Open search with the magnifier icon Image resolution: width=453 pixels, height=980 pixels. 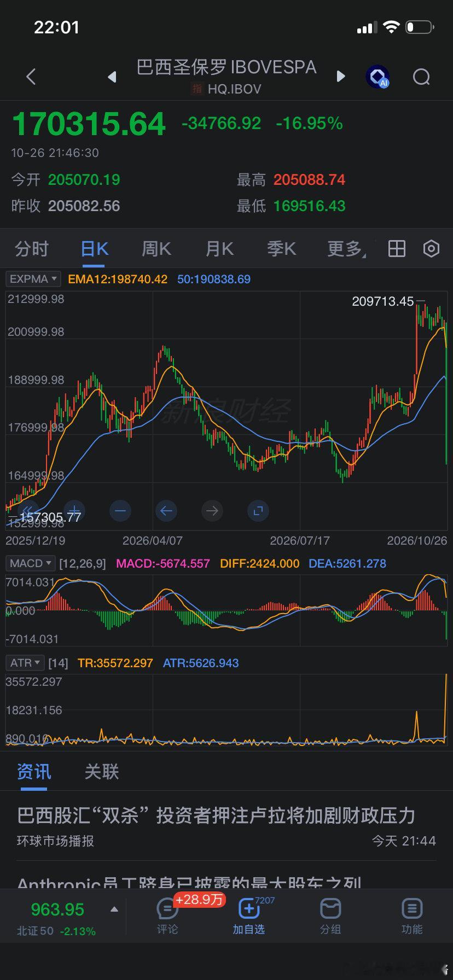click(421, 77)
